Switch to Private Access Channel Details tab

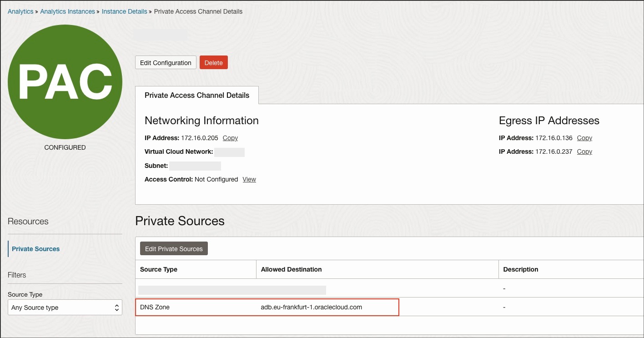point(196,95)
